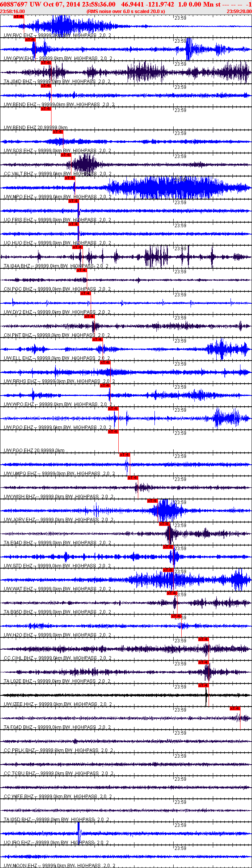Viewport: 252px width, 868px height.
Task: Click the red pick marker on TA.I04A trace
Action: [78, 247]
